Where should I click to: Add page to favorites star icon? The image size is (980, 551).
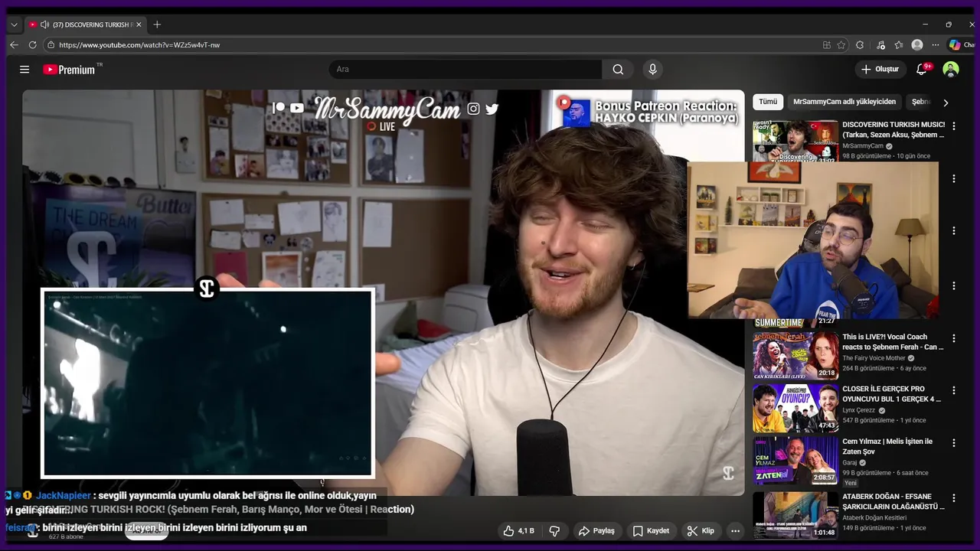click(x=841, y=45)
